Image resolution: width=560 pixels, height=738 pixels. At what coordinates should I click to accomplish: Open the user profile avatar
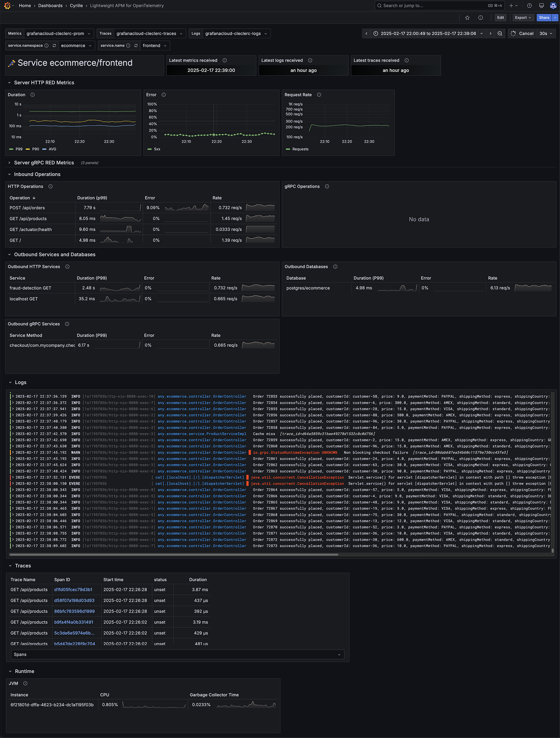pyautogui.click(x=553, y=6)
